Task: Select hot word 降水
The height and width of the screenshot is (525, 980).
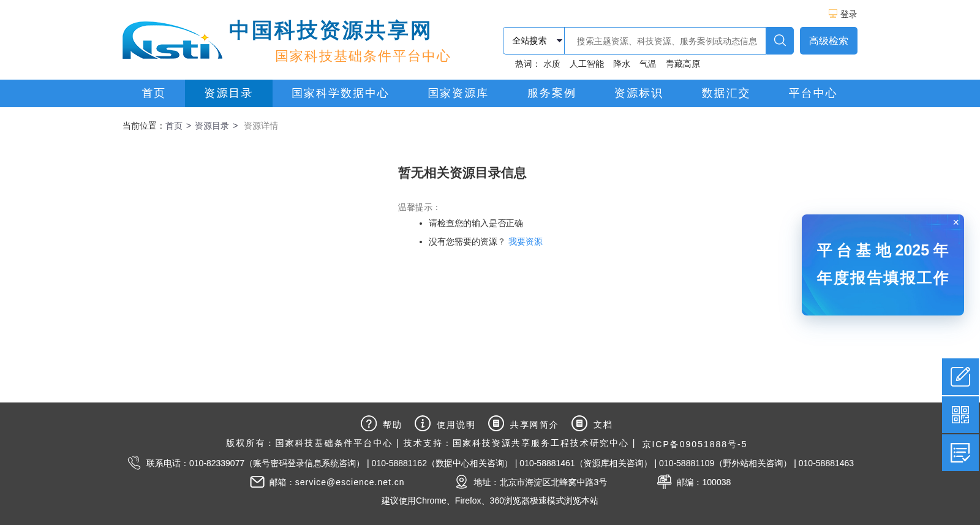Action: click(622, 64)
